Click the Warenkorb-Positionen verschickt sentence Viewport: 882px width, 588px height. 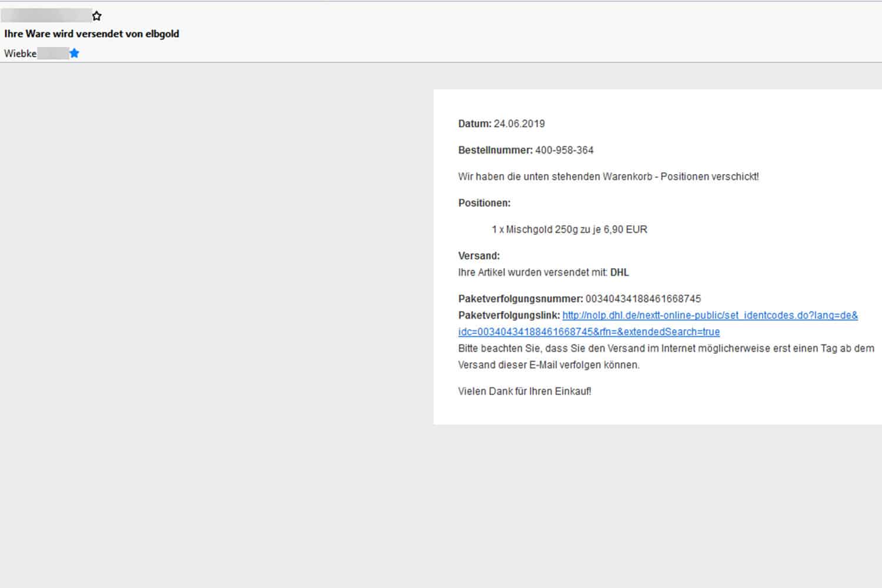(x=608, y=177)
